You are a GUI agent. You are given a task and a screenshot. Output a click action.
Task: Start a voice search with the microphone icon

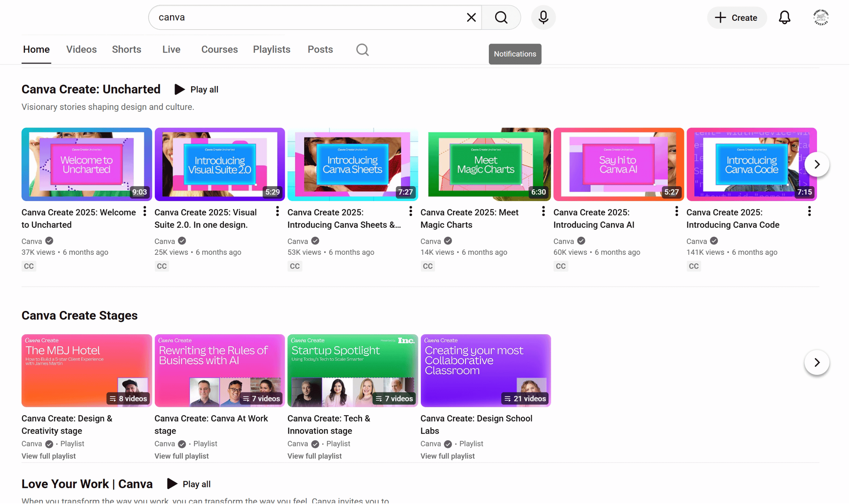coord(543,17)
